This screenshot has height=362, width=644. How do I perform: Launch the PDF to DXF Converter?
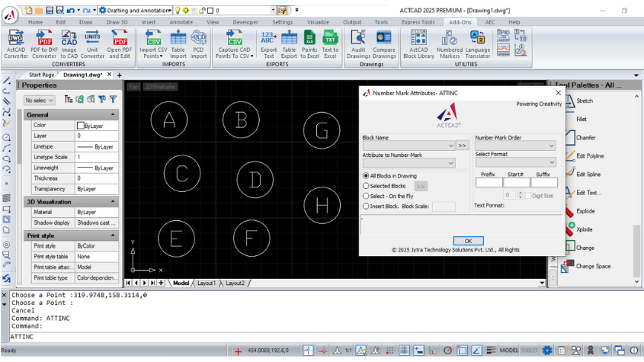[44, 44]
